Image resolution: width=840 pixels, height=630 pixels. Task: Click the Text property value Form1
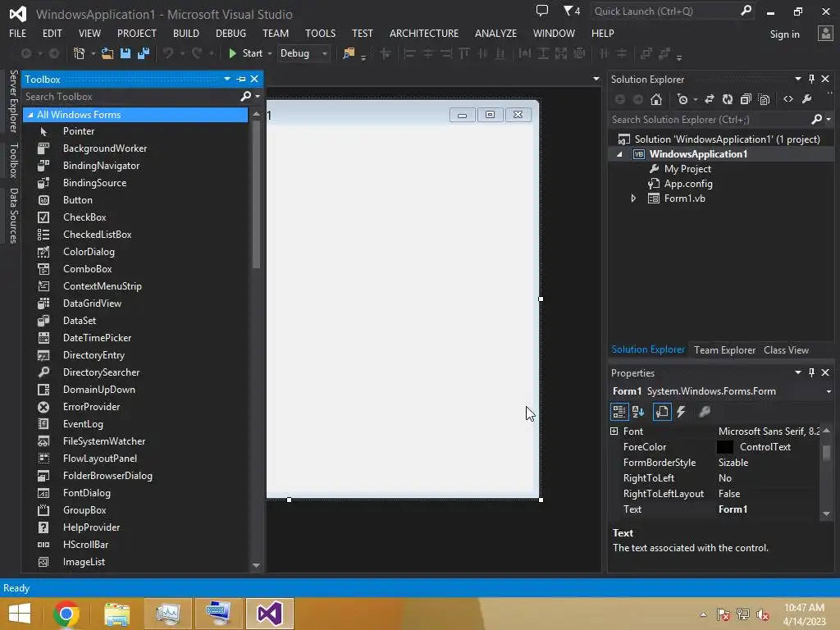(733, 509)
